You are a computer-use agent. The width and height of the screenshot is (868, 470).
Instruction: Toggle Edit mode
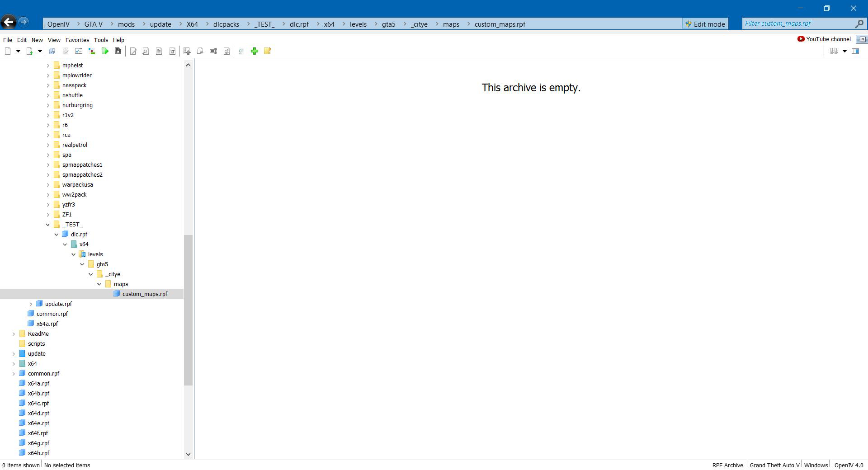(x=705, y=24)
